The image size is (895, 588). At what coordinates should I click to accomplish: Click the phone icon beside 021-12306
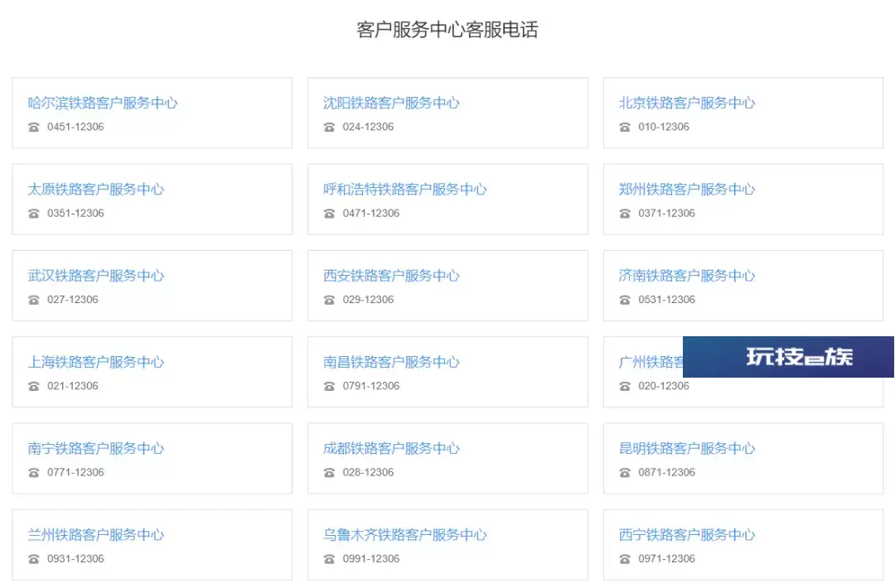[34, 386]
